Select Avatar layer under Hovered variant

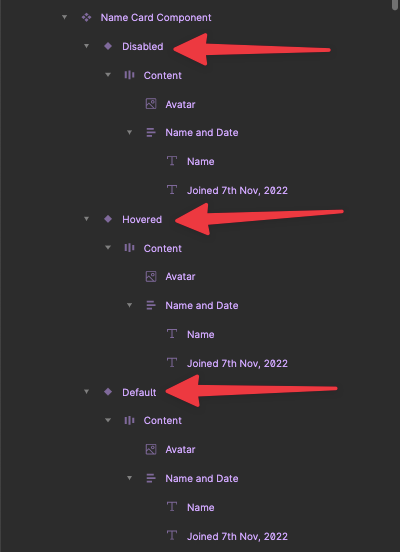tap(180, 276)
